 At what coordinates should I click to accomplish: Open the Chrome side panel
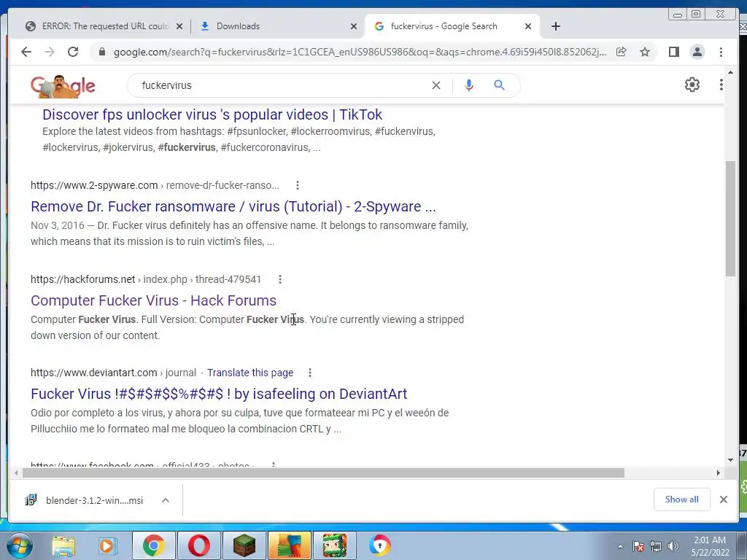673,52
